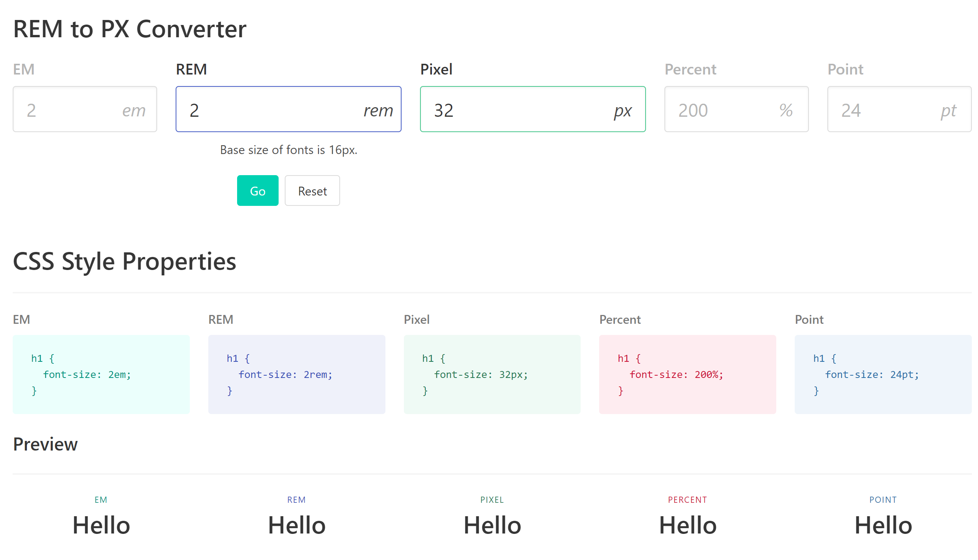Click the green Go button
The width and height of the screenshot is (978, 560).
257,191
